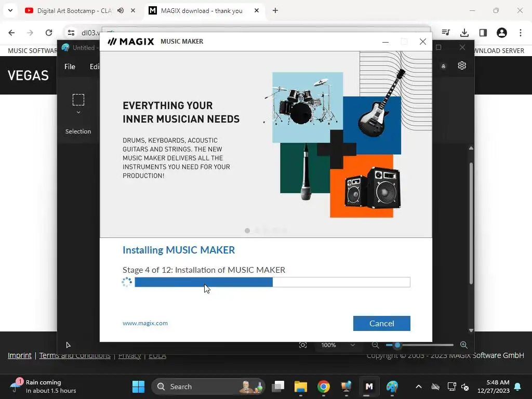The height and width of the screenshot is (399, 532).
Task: Open Google Chrome from the taskbar
Action: click(324, 387)
